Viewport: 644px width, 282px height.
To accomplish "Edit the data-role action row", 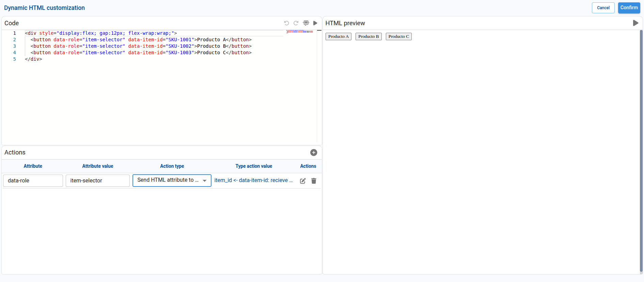I will [303, 181].
